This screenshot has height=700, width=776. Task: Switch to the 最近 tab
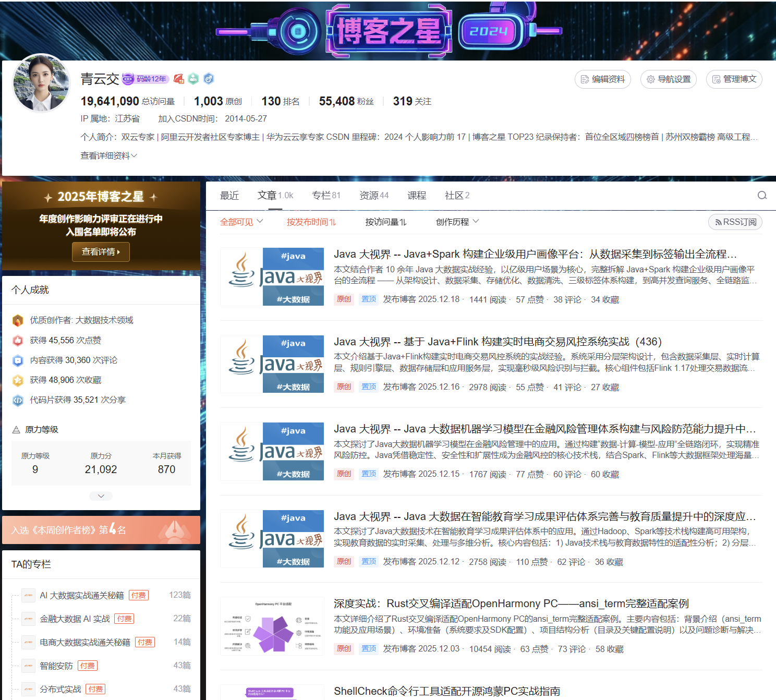(x=229, y=196)
